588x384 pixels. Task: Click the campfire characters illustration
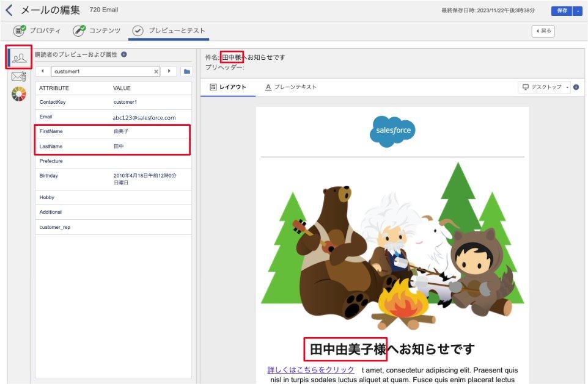click(392, 247)
